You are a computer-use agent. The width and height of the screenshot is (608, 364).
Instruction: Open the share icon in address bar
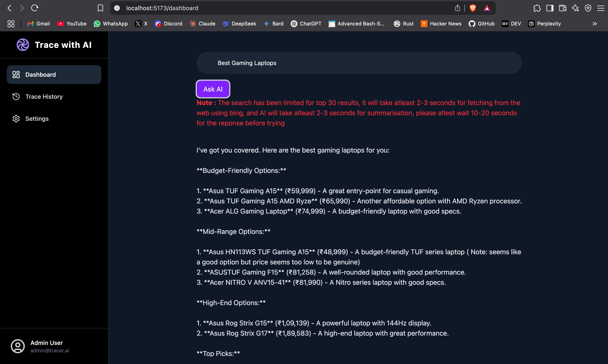pos(457,8)
